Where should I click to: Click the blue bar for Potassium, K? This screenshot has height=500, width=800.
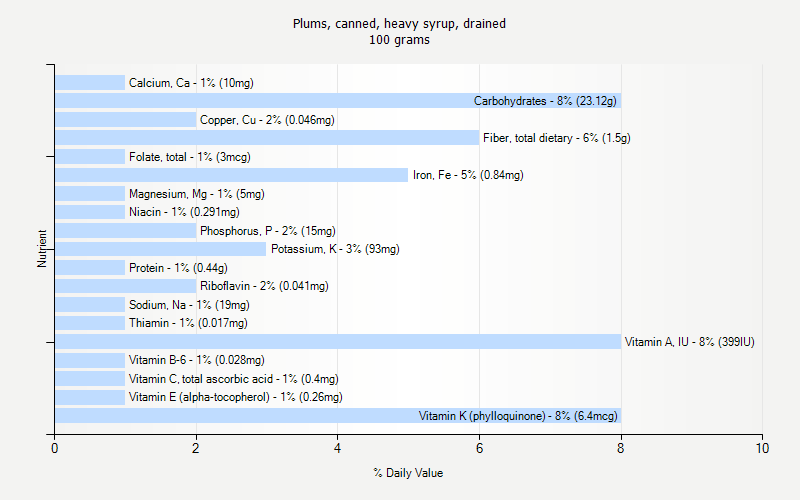161,249
